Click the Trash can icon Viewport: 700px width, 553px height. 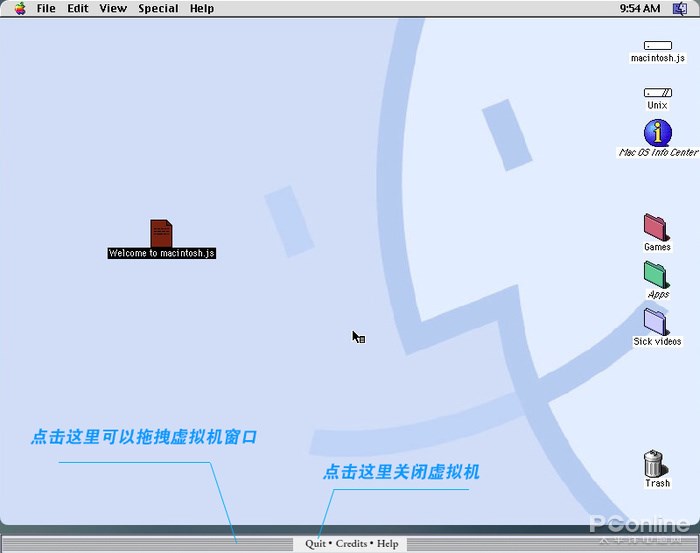(x=655, y=463)
